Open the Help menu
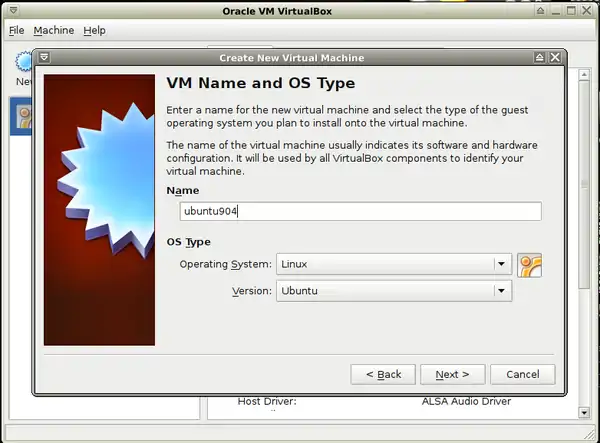This screenshot has width=600, height=443. pos(94,30)
